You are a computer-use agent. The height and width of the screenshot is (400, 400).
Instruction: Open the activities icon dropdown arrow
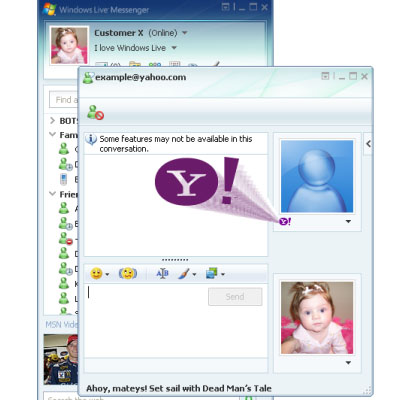[x=223, y=275]
